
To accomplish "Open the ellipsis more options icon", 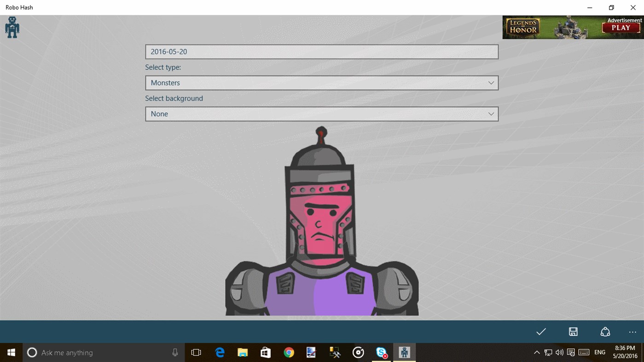I will pos(632,332).
